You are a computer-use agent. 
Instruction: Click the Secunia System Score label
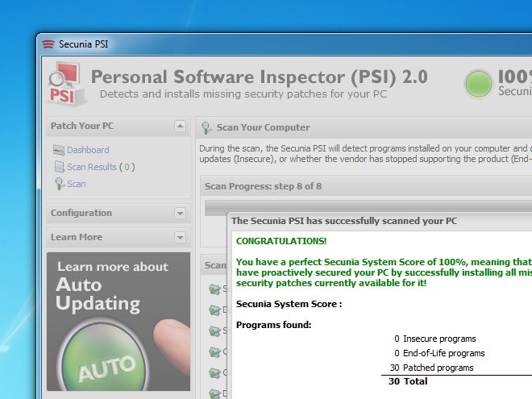289,304
